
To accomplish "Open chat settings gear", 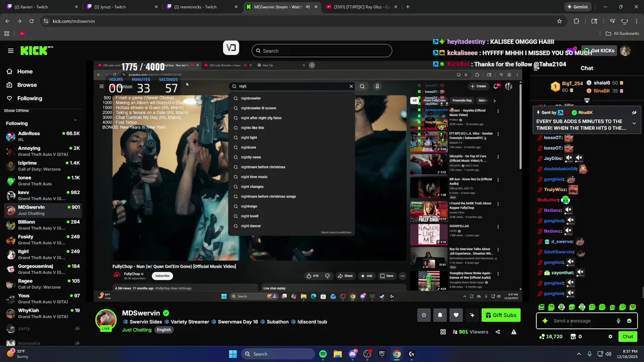I will [x=610, y=337].
